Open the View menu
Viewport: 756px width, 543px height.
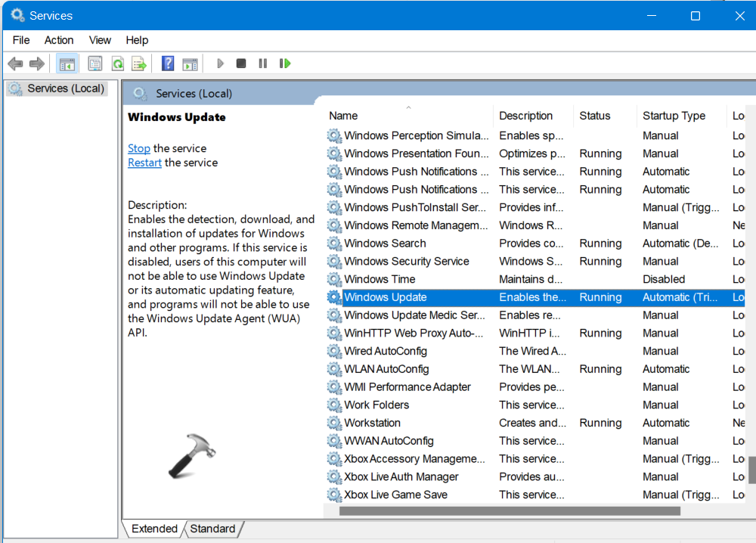pos(100,40)
